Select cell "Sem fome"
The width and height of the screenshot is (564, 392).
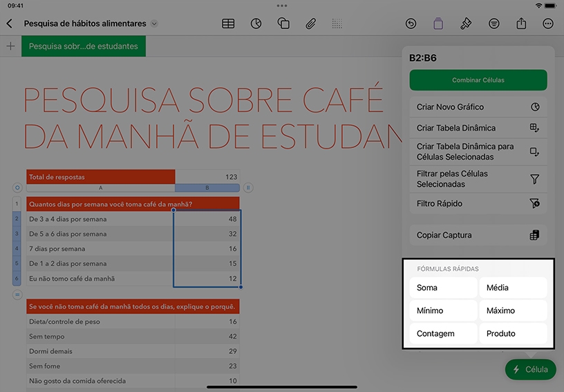click(101, 366)
